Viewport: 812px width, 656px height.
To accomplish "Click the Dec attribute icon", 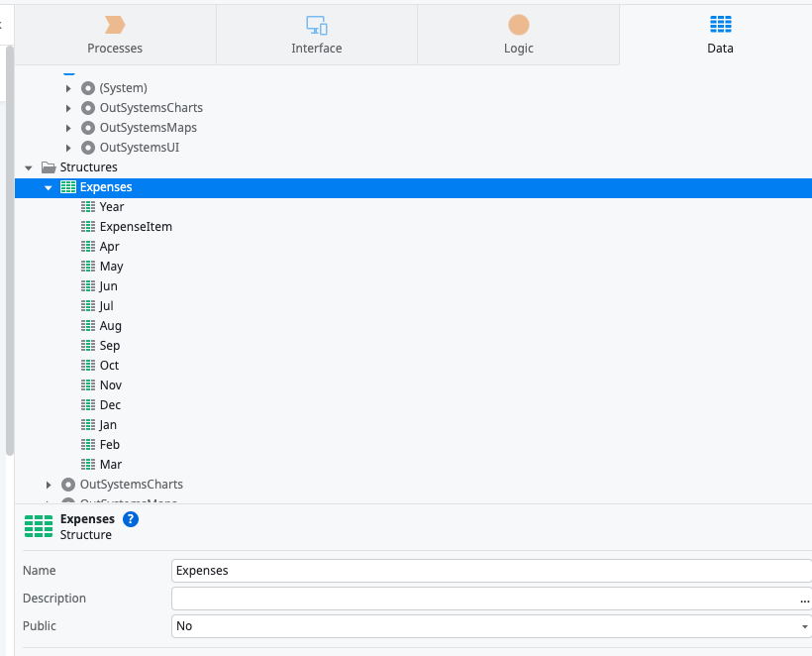I will (x=88, y=404).
